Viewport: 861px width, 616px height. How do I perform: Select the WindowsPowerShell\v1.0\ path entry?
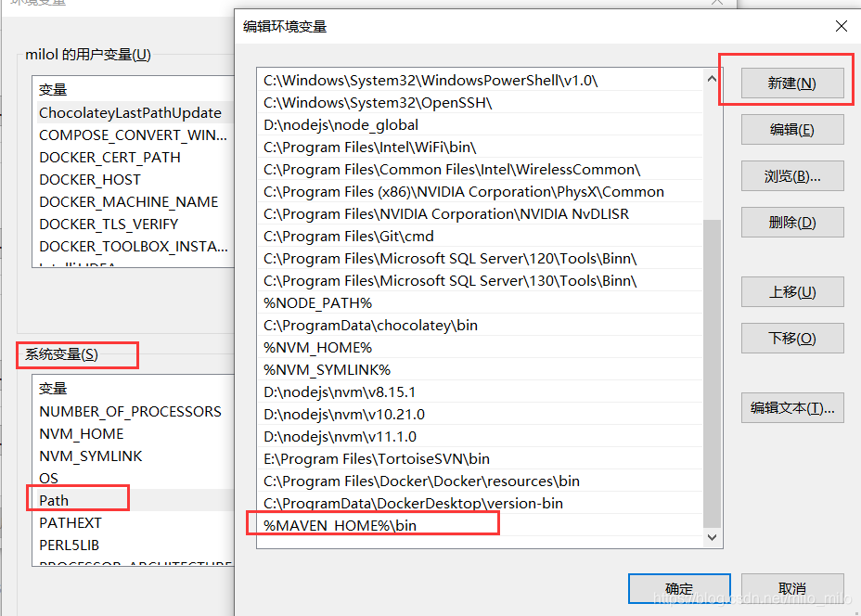(x=480, y=80)
